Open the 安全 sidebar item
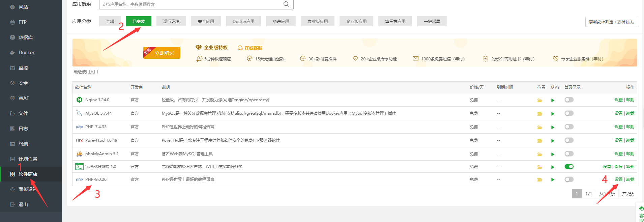644x222 pixels. [31, 83]
